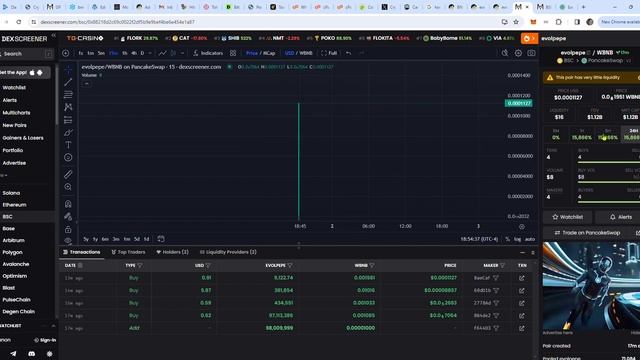Undo last chart action
The image size is (640, 360).
coord(348,53)
